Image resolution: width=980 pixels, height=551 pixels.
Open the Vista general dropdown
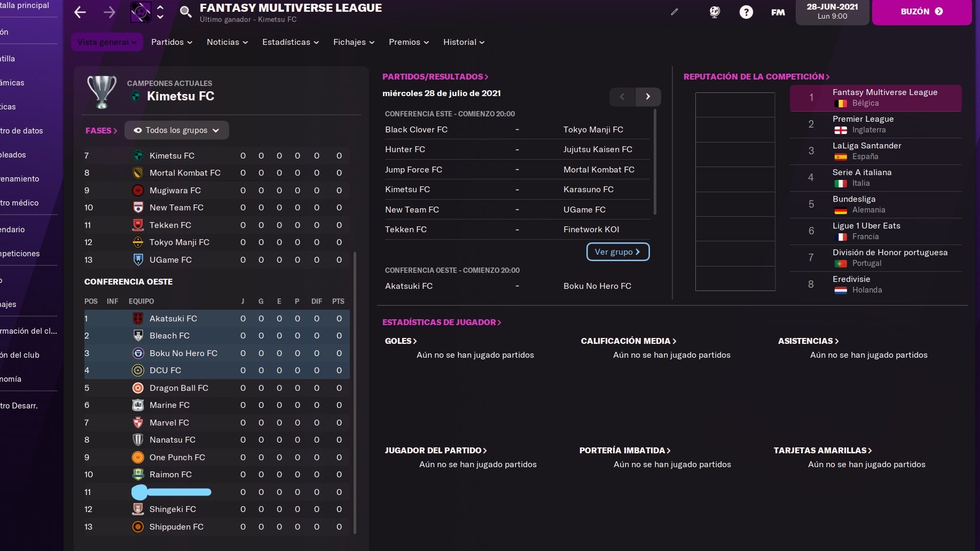click(107, 42)
